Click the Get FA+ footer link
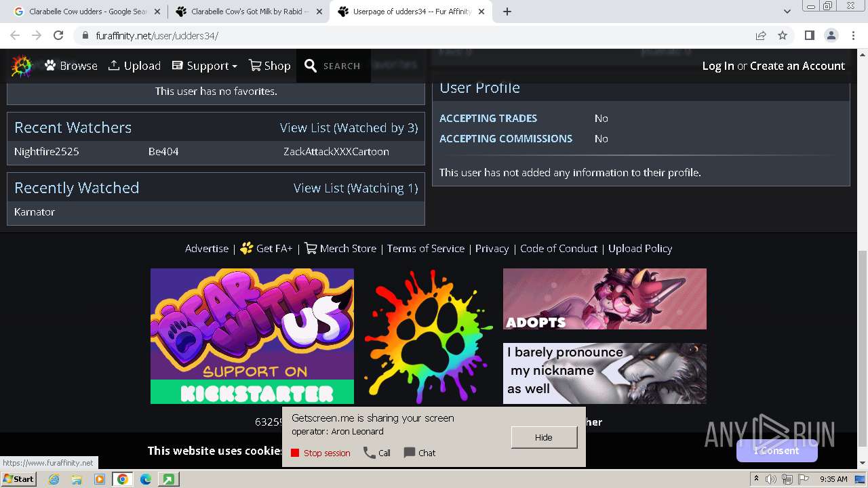868x488 pixels. tap(267, 248)
